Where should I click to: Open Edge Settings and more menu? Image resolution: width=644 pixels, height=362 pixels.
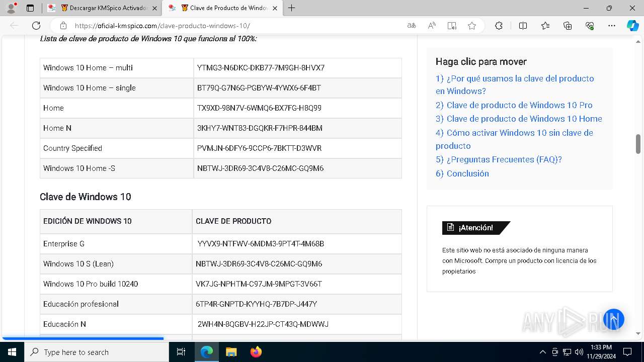[x=612, y=26]
